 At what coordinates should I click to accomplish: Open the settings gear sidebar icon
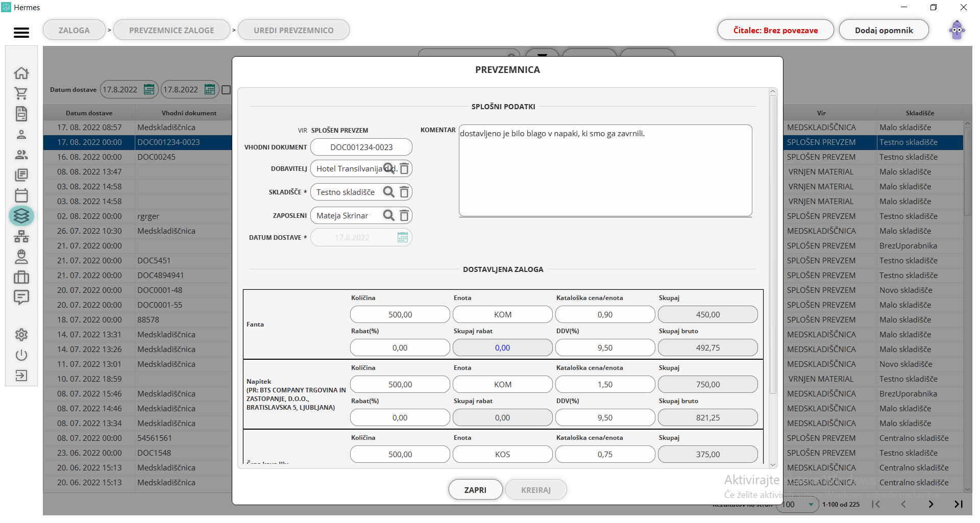coord(21,335)
